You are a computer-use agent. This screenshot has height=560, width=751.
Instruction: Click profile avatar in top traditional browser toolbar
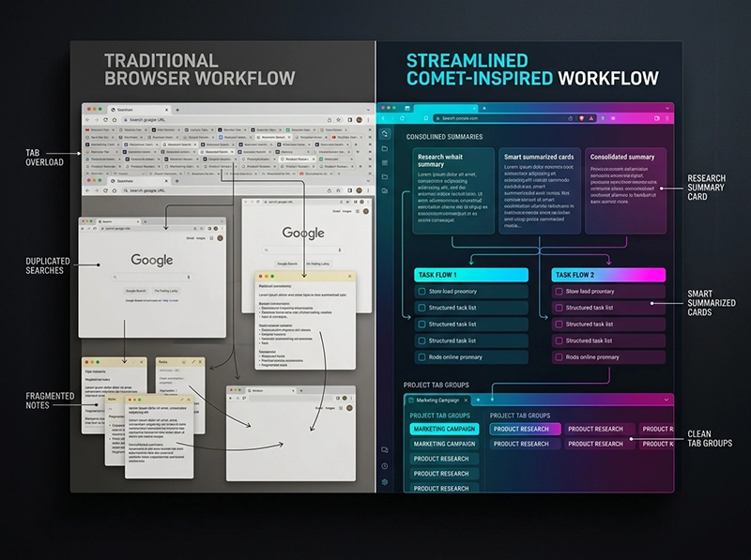[360, 120]
